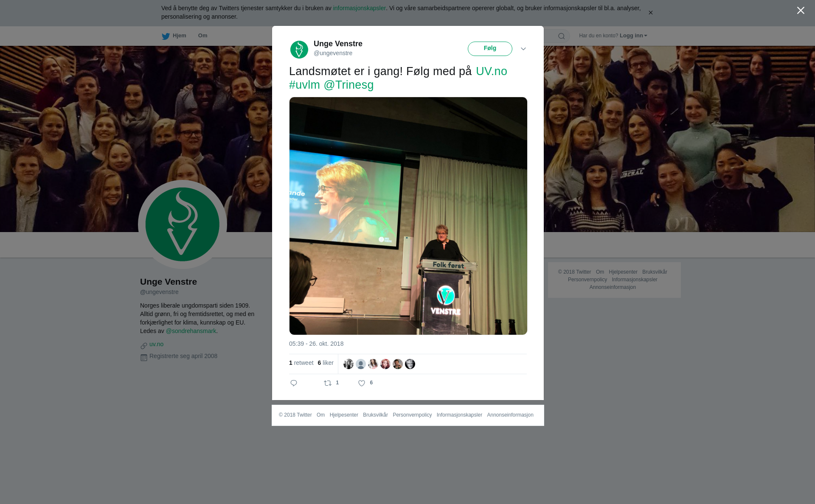Dismiss the cookie notice banner

[x=650, y=13]
